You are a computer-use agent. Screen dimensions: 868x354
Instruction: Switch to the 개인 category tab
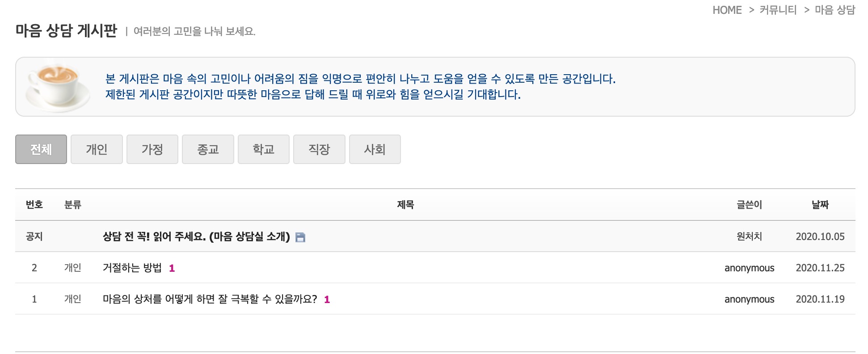coord(97,149)
